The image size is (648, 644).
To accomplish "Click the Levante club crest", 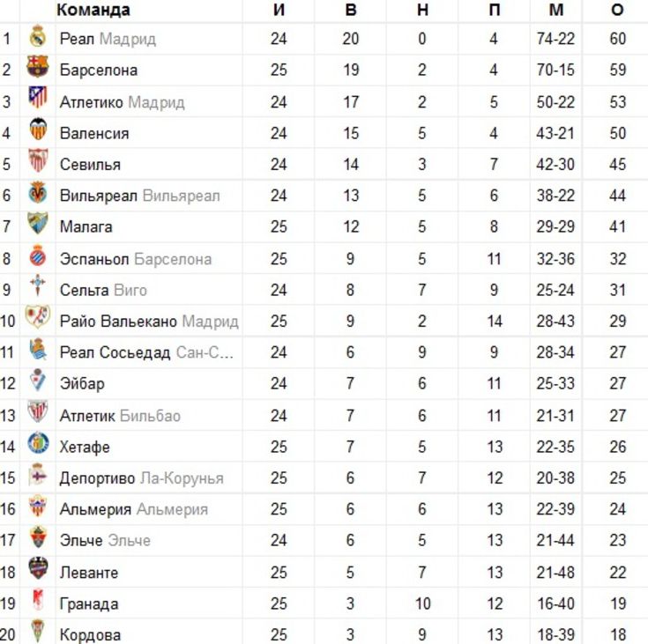I will (38, 568).
